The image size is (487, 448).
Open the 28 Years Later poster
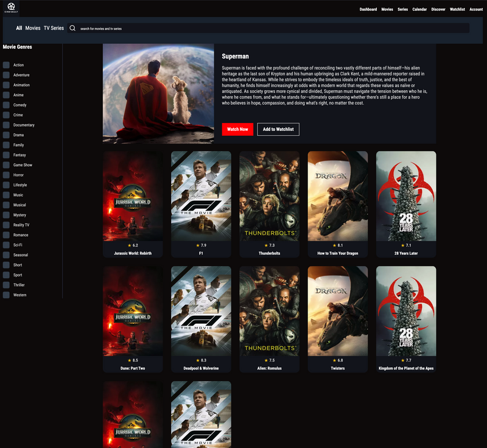coord(406,196)
